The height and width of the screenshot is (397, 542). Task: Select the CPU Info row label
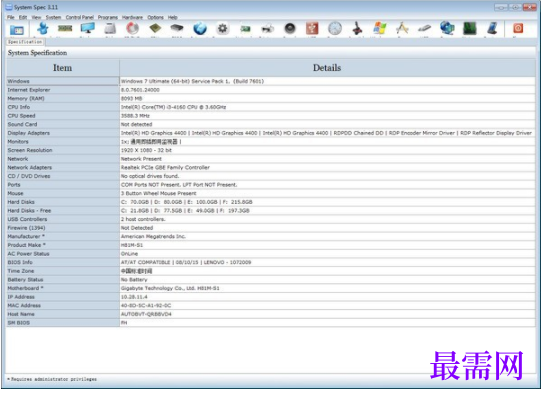(63, 107)
